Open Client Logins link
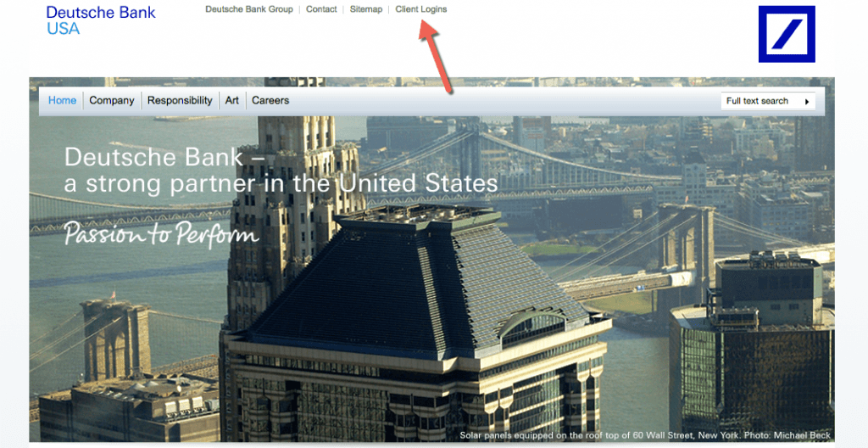This screenshot has height=448, width=868. pyautogui.click(x=421, y=9)
